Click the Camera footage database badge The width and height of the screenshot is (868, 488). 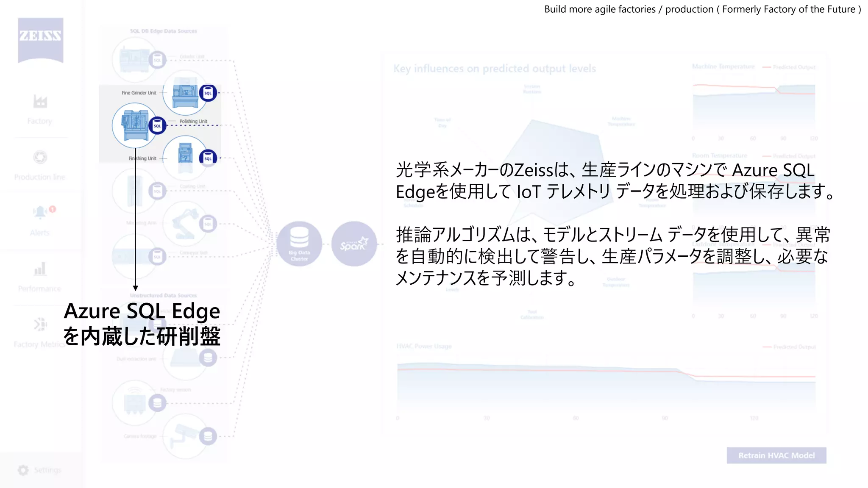coord(208,436)
